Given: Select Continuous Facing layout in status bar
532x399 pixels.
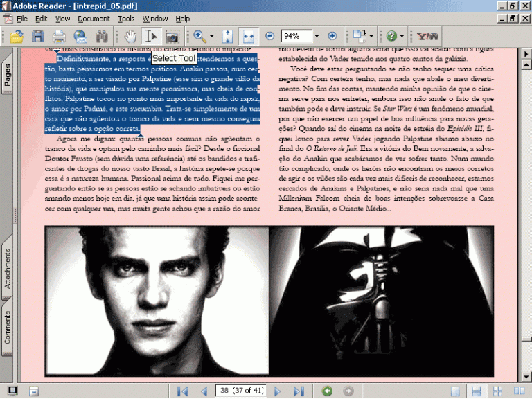Looking at the screenshot, I should pos(498,391).
